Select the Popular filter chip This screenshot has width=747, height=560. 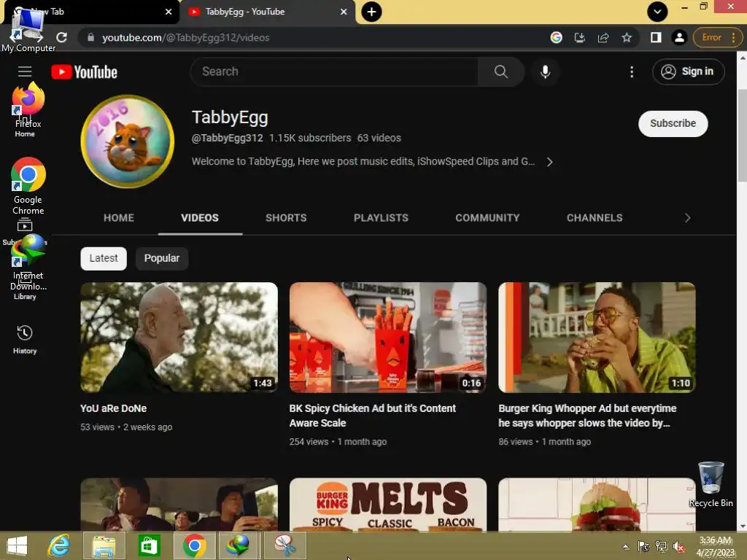coord(161,258)
